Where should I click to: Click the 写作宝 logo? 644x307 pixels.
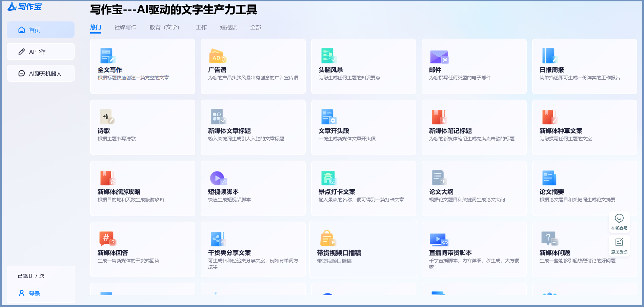24,7
